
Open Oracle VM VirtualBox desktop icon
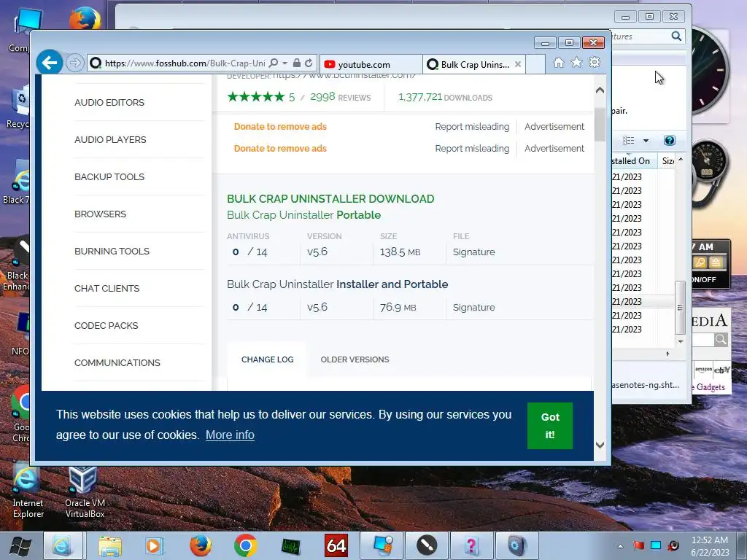click(x=85, y=492)
